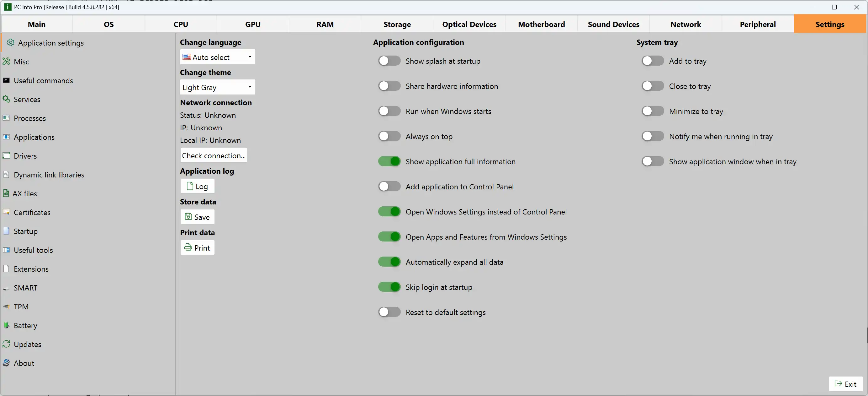
Task: Click the Certificates icon
Action: 6,212
